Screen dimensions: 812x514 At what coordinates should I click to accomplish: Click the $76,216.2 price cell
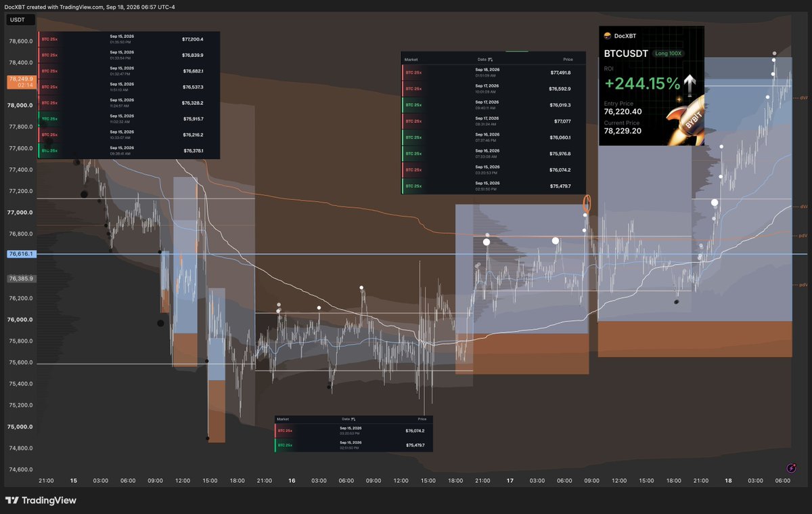193,135
